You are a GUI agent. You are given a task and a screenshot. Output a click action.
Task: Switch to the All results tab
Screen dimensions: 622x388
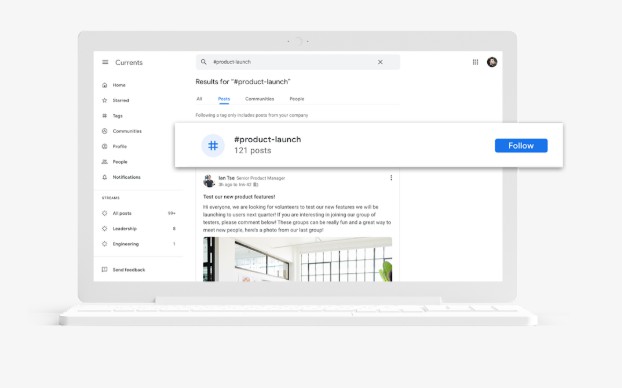pos(199,99)
